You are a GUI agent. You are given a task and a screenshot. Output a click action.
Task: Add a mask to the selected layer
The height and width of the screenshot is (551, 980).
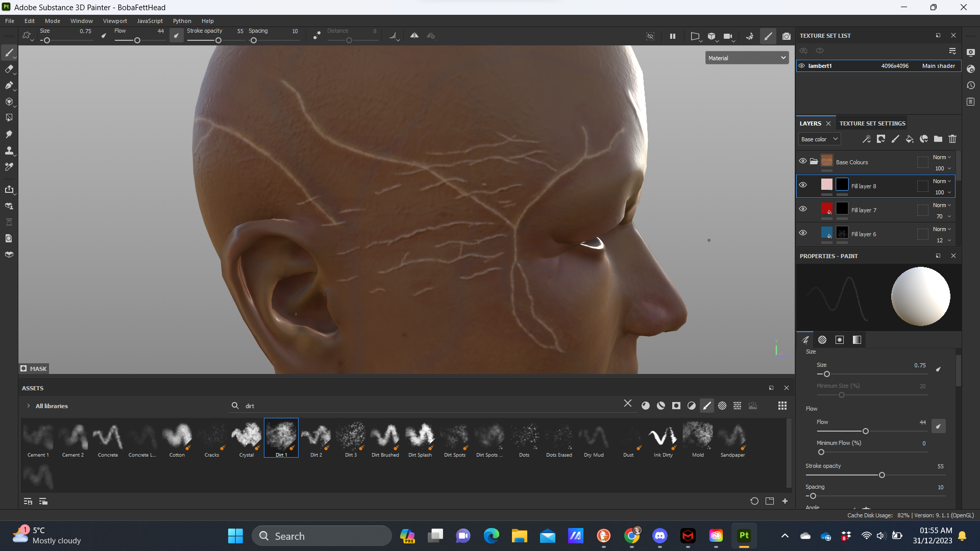pyautogui.click(x=881, y=139)
